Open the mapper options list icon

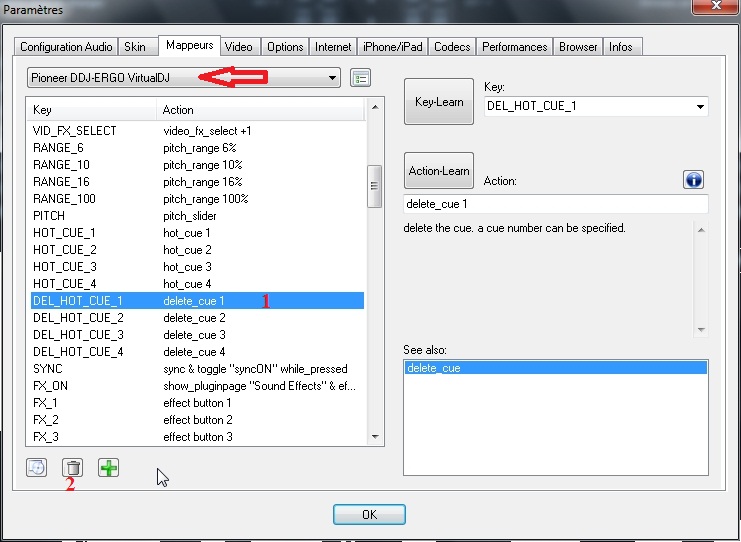[x=361, y=78]
